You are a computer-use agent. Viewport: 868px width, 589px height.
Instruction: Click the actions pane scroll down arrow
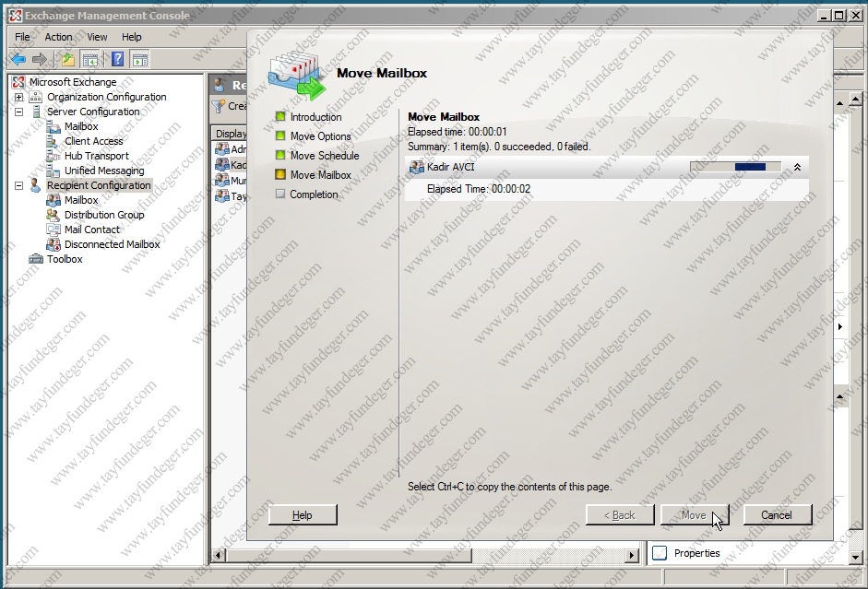click(856, 558)
